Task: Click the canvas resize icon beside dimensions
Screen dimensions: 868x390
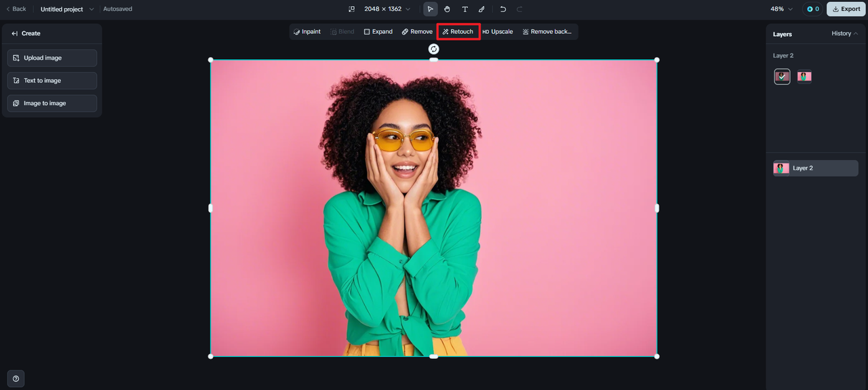Action: [352, 9]
